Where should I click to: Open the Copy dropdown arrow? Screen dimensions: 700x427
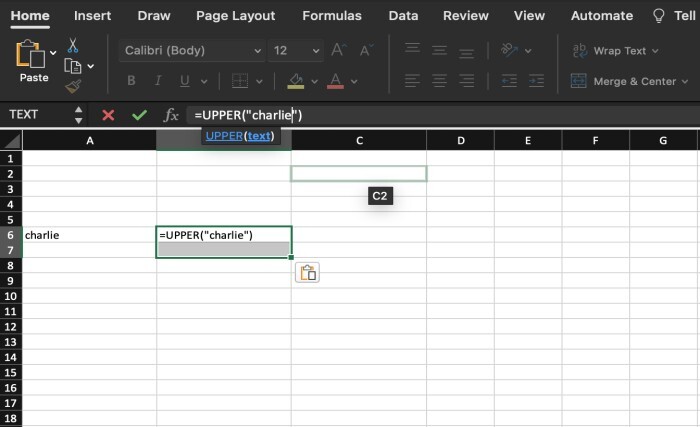(x=91, y=66)
